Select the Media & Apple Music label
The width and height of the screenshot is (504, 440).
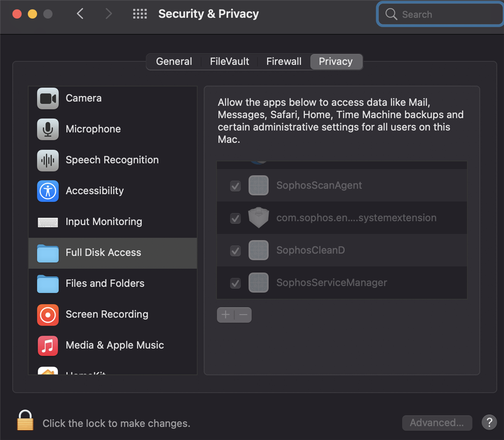[115, 345]
